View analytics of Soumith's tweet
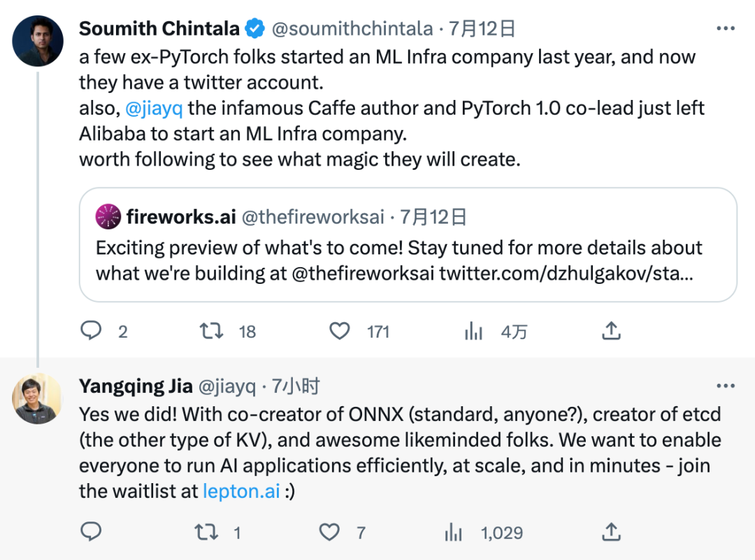The image size is (755, 560). click(x=474, y=331)
